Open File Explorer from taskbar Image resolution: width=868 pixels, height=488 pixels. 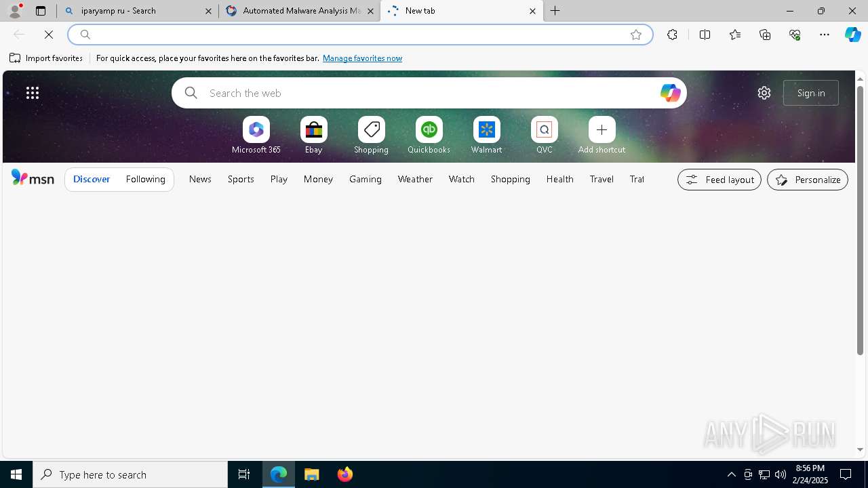(x=312, y=474)
